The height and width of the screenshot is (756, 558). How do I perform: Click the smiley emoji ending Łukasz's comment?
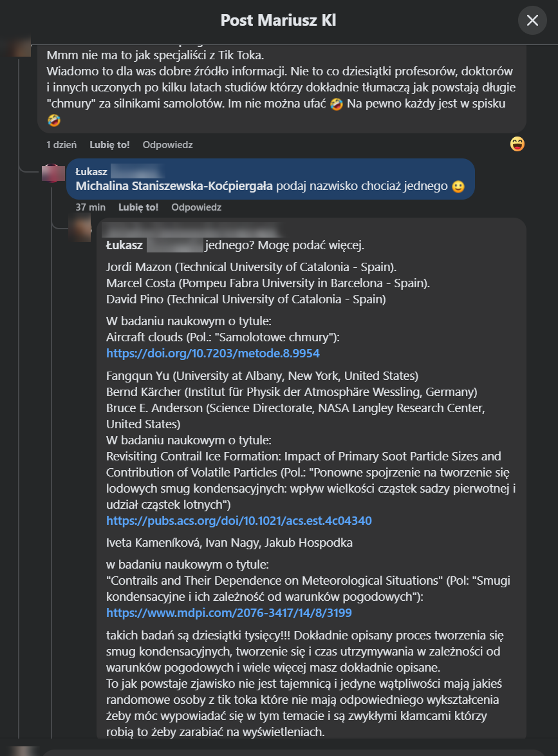[458, 187]
